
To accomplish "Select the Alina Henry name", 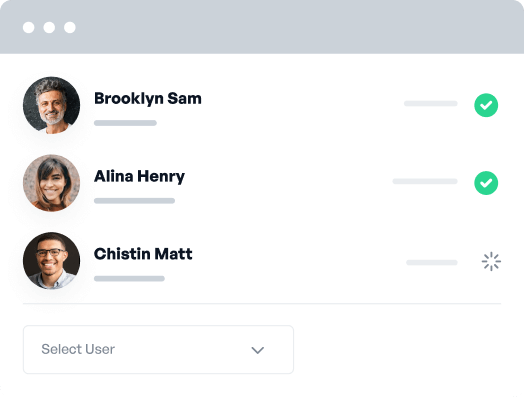I will tap(139, 176).
